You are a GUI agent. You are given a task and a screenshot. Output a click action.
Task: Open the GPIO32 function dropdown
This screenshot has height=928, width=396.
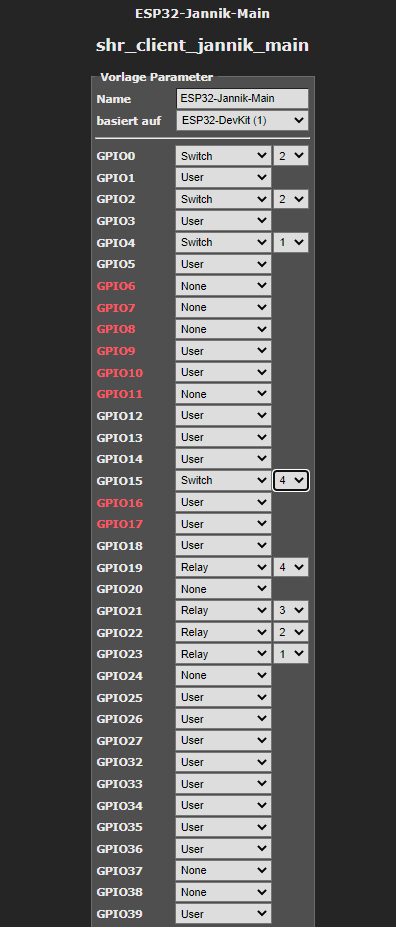coord(224,762)
